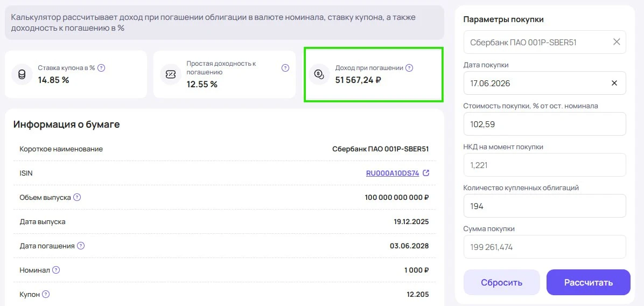Show help for Купон

pyautogui.click(x=46, y=295)
